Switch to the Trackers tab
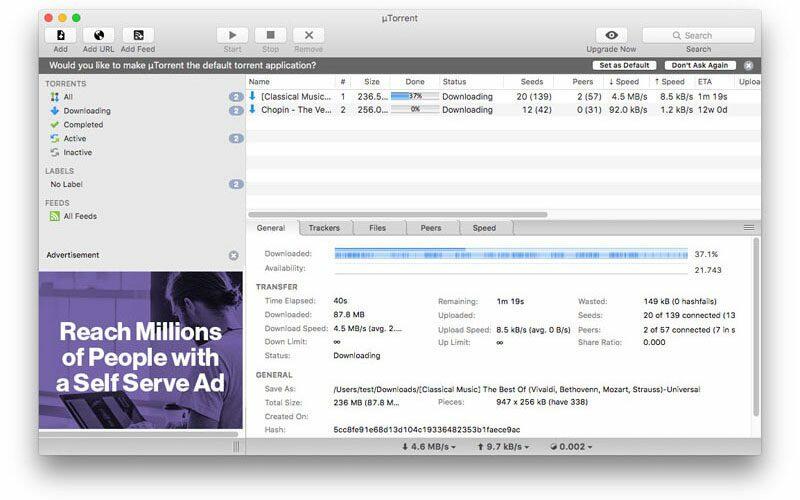 pyautogui.click(x=324, y=228)
